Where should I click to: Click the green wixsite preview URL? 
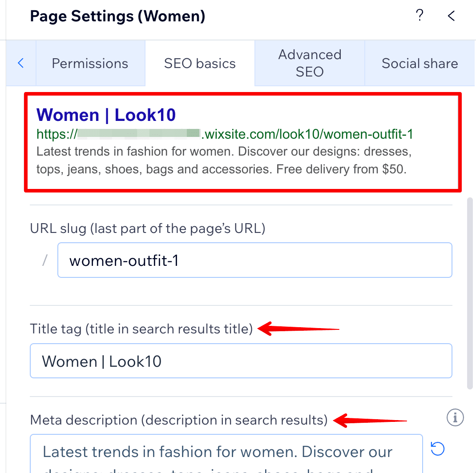click(225, 134)
